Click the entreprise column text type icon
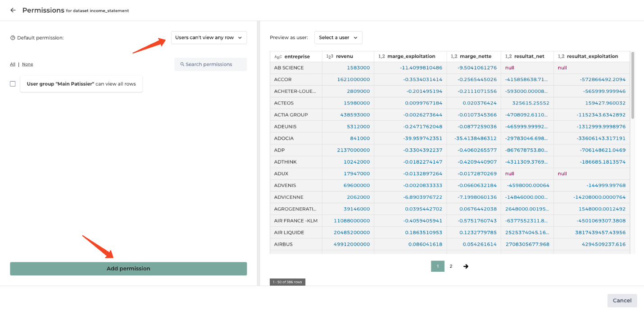The width and height of the screenshot is (644, 315). pos(278,57)
